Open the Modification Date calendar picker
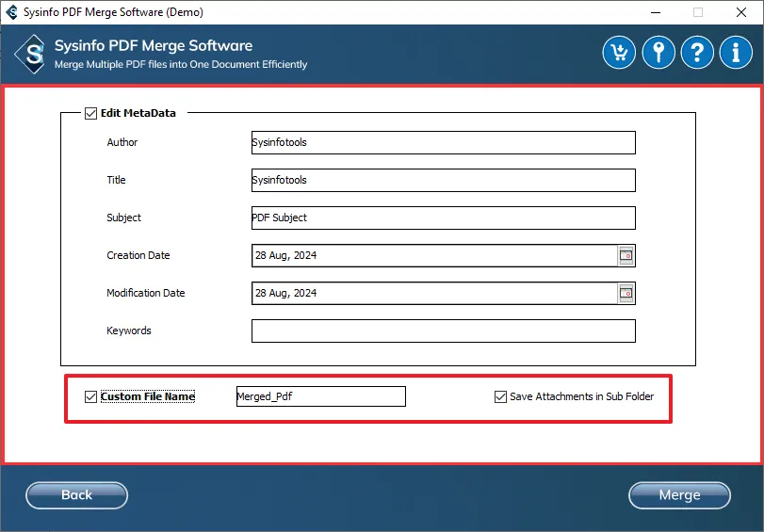 pos(626,293)
